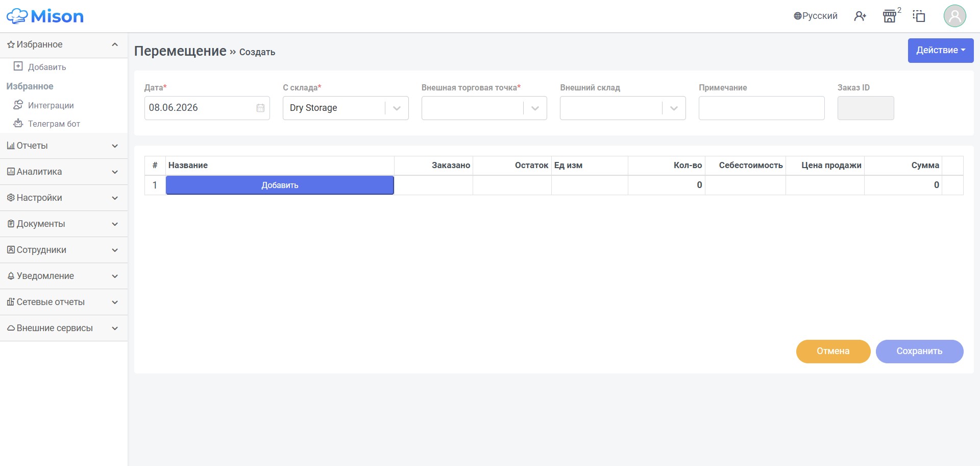Click the Примечание input field
980x466 pixels.
click(762, 108)
